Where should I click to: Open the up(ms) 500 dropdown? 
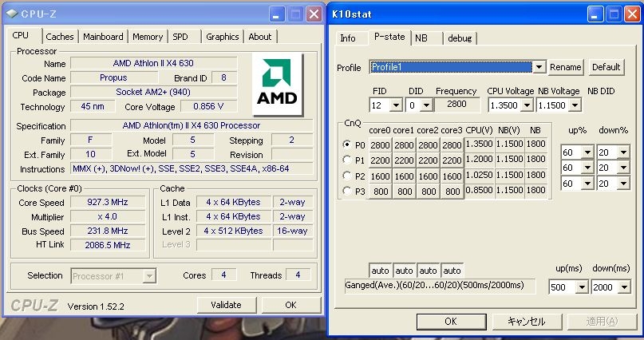(582, 287)
